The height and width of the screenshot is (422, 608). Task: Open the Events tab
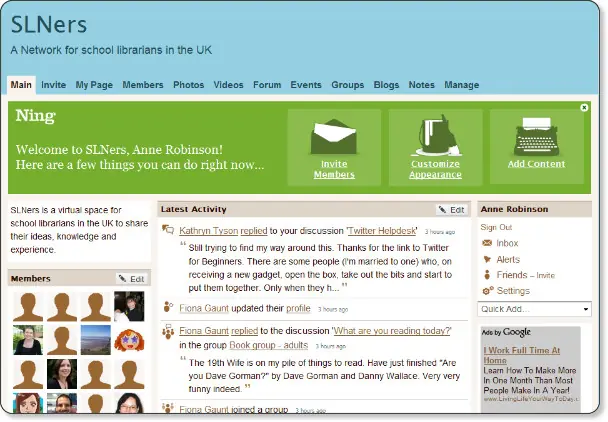(x=306, y=85)
